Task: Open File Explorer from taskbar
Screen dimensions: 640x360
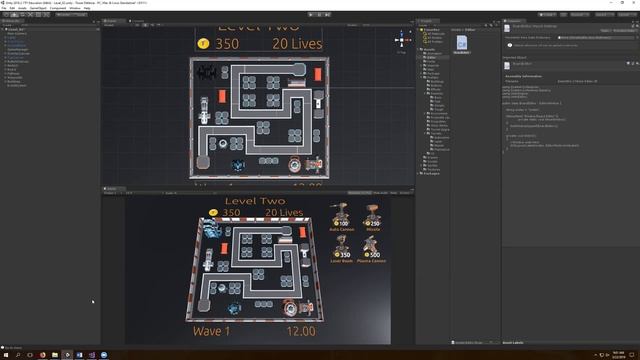Action: 55,355
